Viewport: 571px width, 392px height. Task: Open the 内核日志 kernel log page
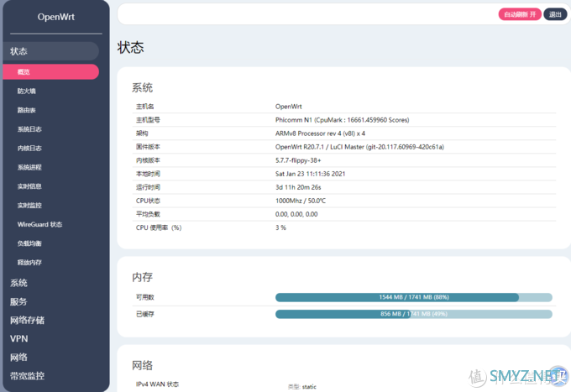pyautogui.click(x=29, y=148)
